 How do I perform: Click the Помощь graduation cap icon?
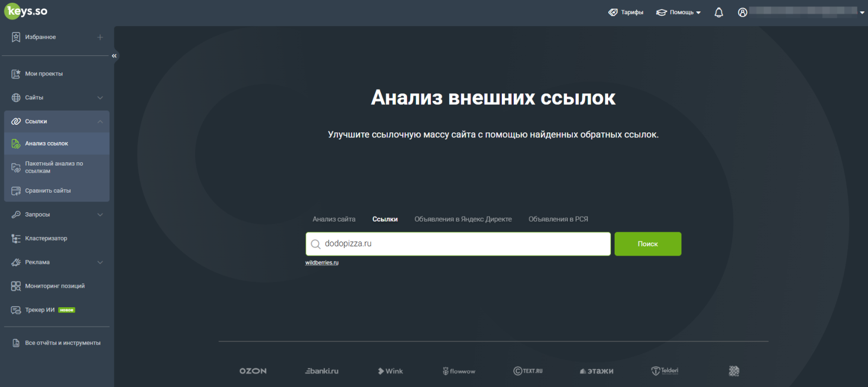tap(661, 12)
